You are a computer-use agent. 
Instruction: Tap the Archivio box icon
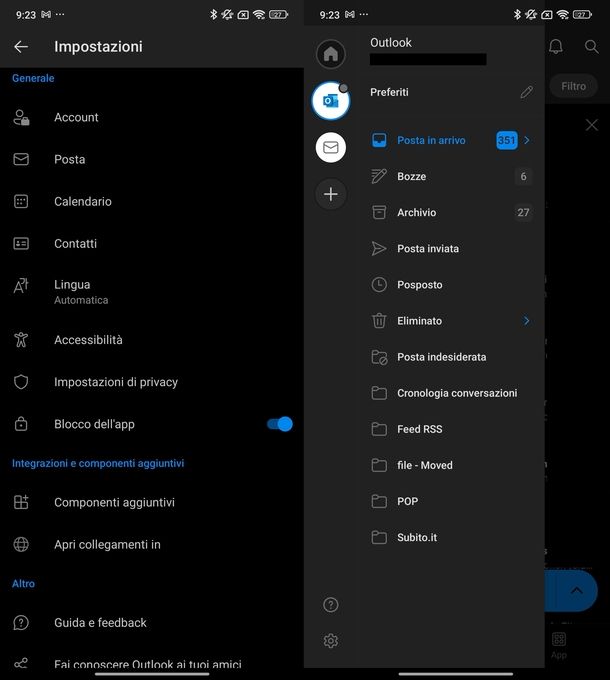point(379,212)
